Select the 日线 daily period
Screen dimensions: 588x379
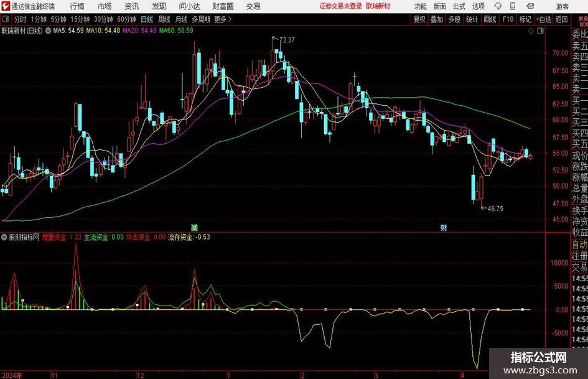click(147, 19)
